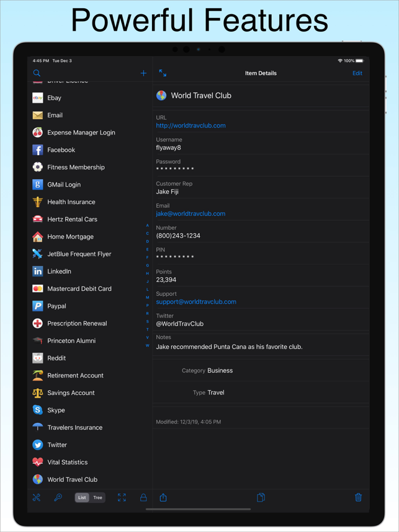Viewport: 399px width, 532px height.
Task: Select Retirement Account in list
Action: (89, 375)
